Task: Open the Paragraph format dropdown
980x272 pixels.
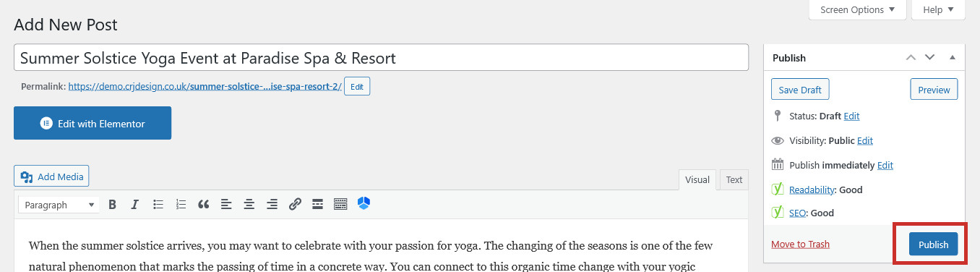Action: pyautogui.click(x=59, y=205)
